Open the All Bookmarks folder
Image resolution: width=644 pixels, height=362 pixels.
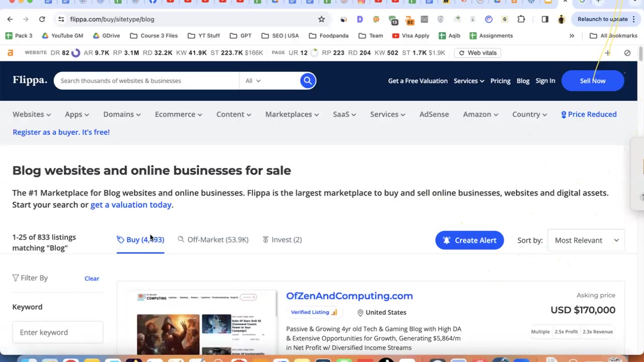click(613, 36)
